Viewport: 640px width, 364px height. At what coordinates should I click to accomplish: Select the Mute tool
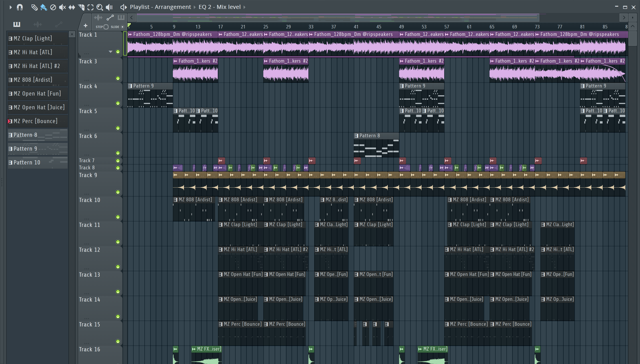[62, 7]
